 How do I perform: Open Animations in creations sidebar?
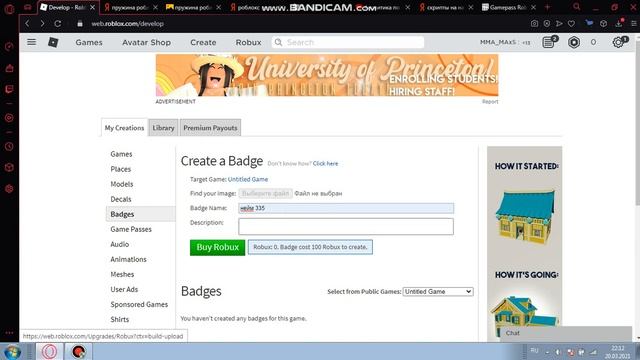point(128,259)
